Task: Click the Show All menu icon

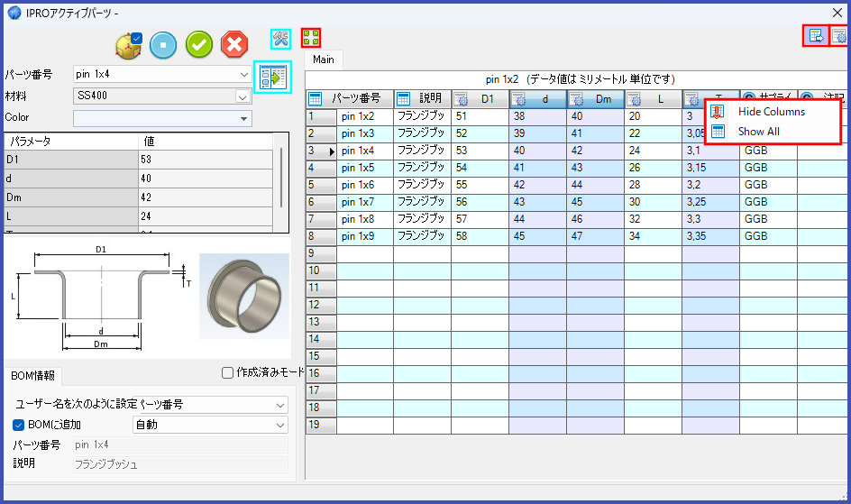Action: pyautogui.click(x=718, y=132)
